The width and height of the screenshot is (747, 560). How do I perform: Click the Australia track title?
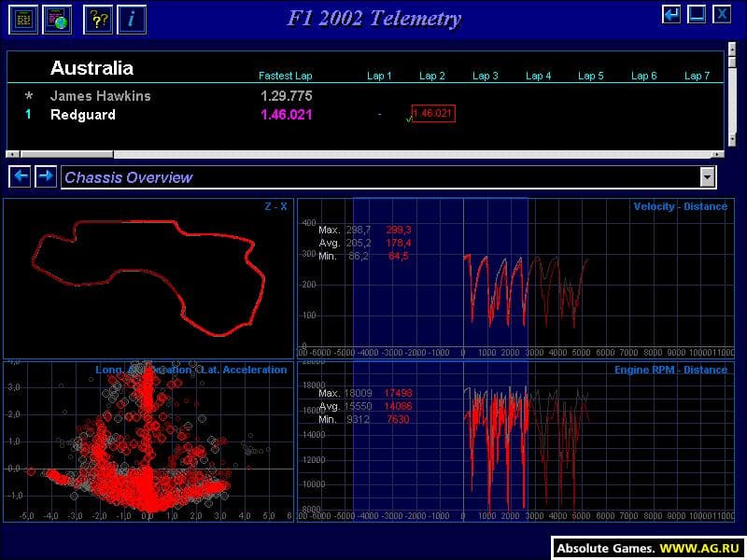pyautogui.click(x=92, y=67)
